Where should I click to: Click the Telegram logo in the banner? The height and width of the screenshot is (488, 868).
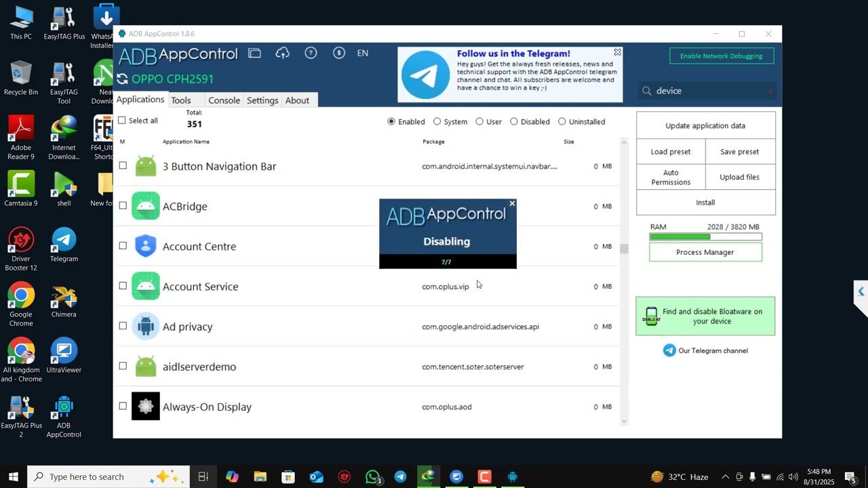[425, 75]
